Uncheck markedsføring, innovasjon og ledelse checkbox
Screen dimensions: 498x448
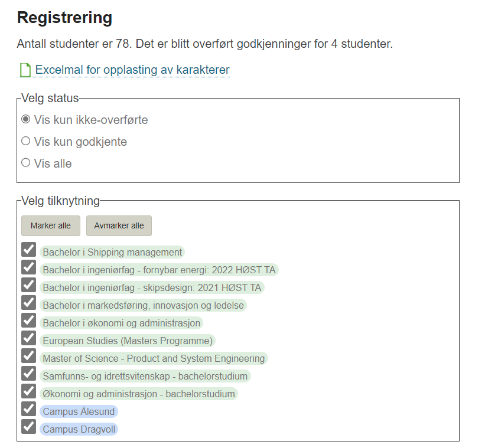tap(28, 303)
